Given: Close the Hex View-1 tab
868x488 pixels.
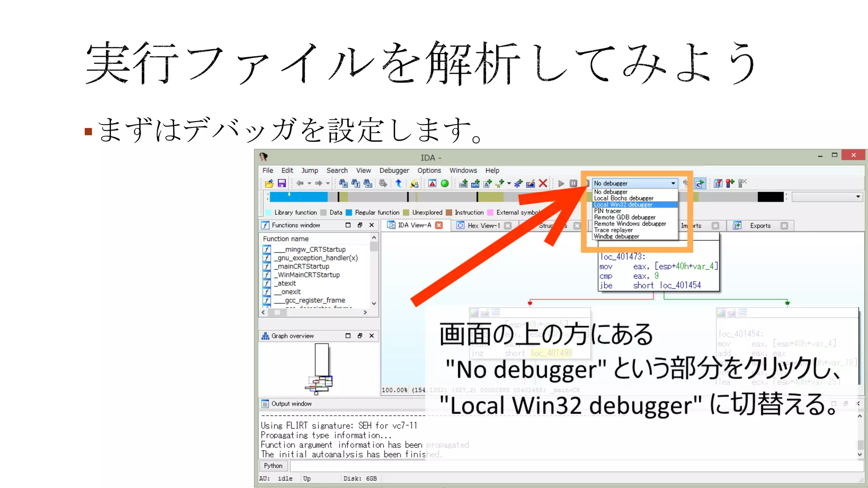Looking at the screenshot, I should (x=508, y=226).
